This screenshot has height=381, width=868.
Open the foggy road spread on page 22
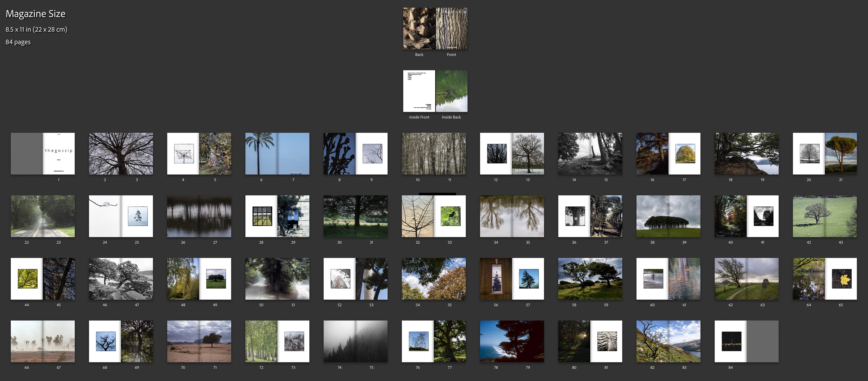pos(27,216)
